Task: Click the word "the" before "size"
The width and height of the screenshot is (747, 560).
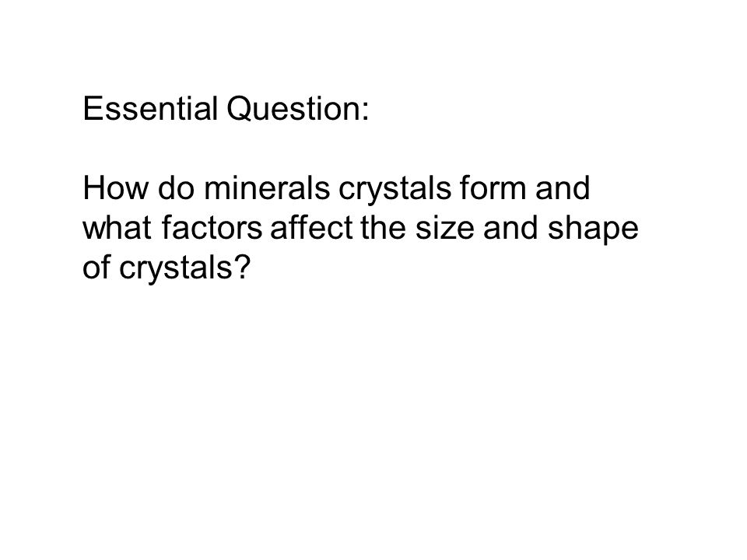Action: [x=384, y=228]
